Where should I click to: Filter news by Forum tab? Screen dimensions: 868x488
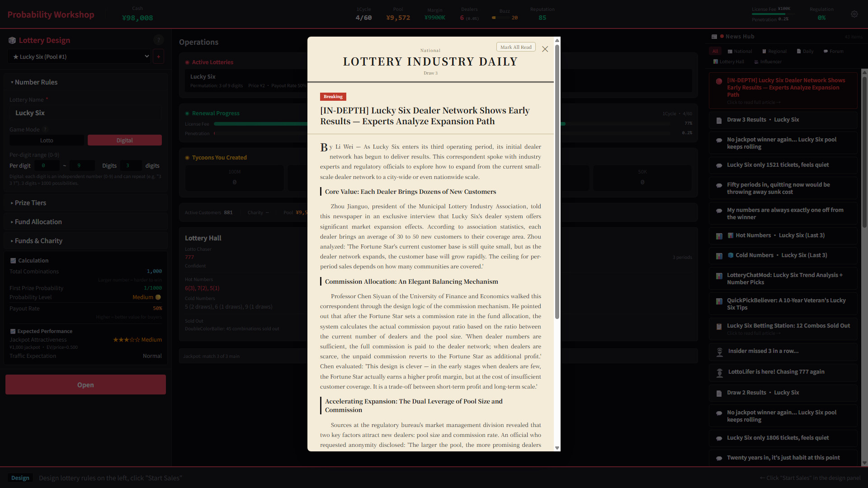[x=833, y=51]
